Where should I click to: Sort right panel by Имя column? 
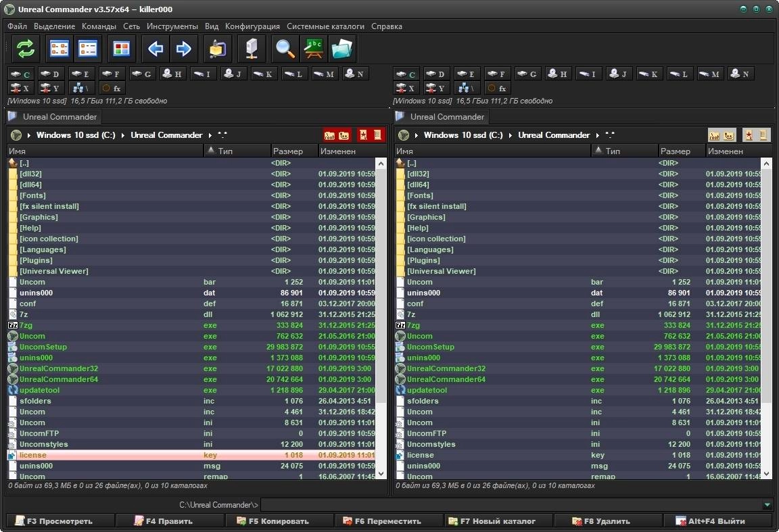click(x=492, y=151)
